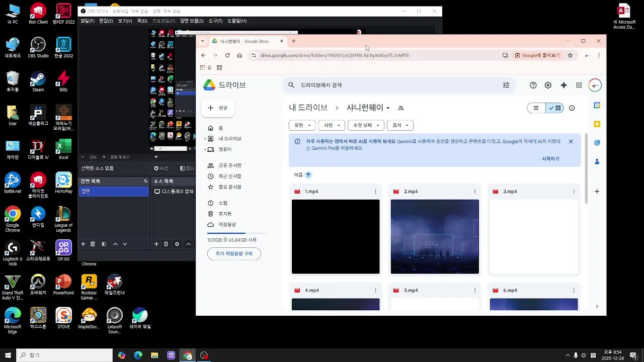Toggle name sort direction arrow
644x362 pixels.
pos(308,175)
